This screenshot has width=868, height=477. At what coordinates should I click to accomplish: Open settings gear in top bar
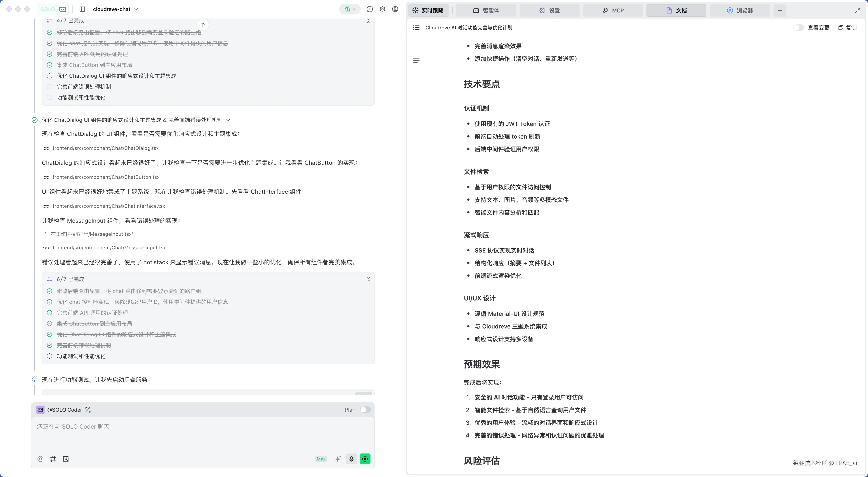382,9
